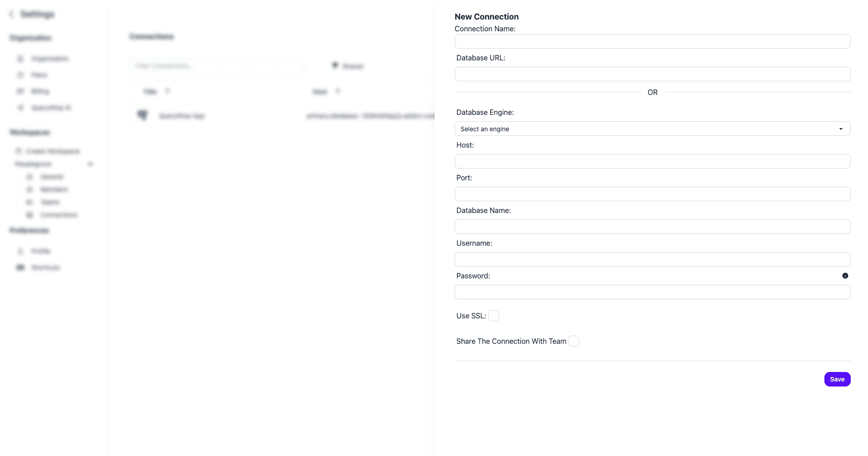Collapse the workspace section chevron
This screenshot has width=868, height=456.
(90, 164)
